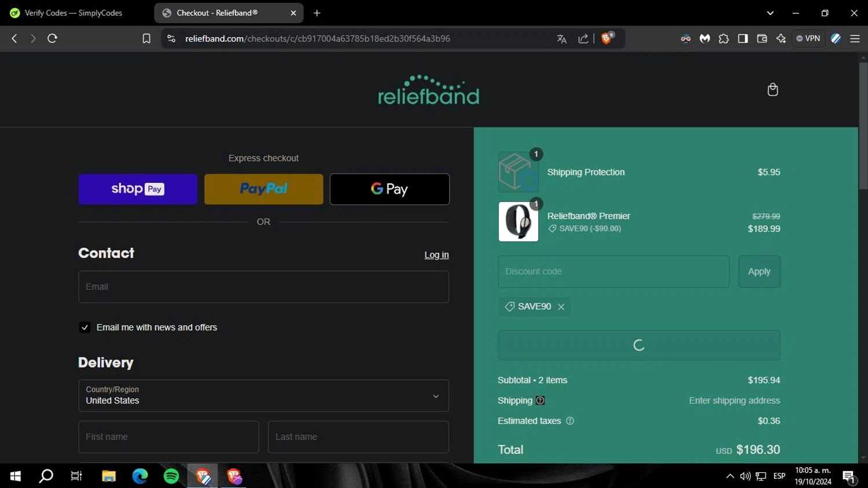Click the address bar URL
This screenshot has height=488, width=868.
(x=317, y=39)
